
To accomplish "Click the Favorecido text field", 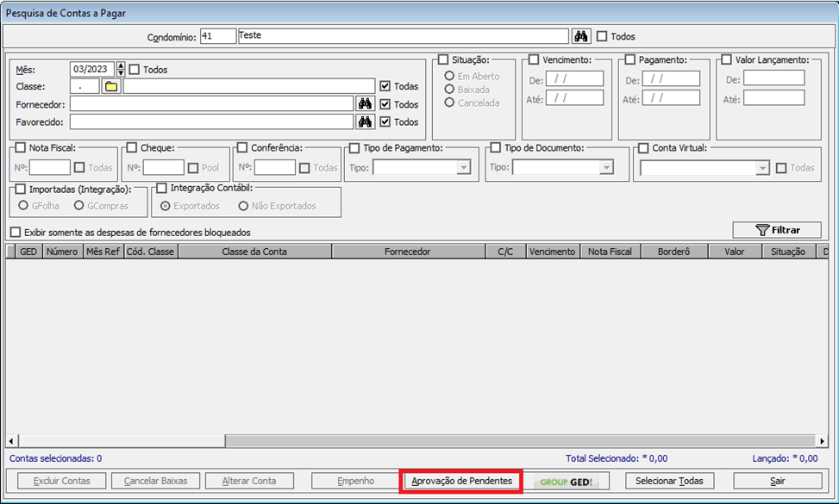I will pyautogui.click(x=211, y=121).
